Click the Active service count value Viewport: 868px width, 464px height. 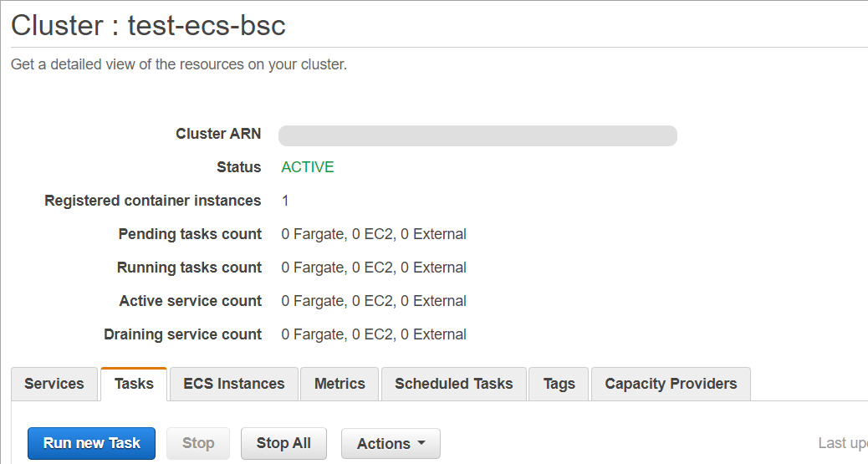[374, 301]
